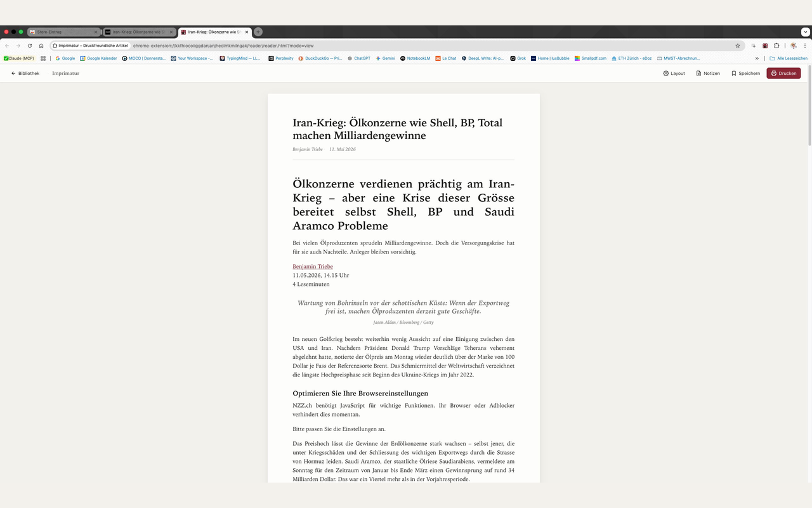Screen dimensions: 812x508
Task: Open the Layout settings
Action: coord(674,73)
